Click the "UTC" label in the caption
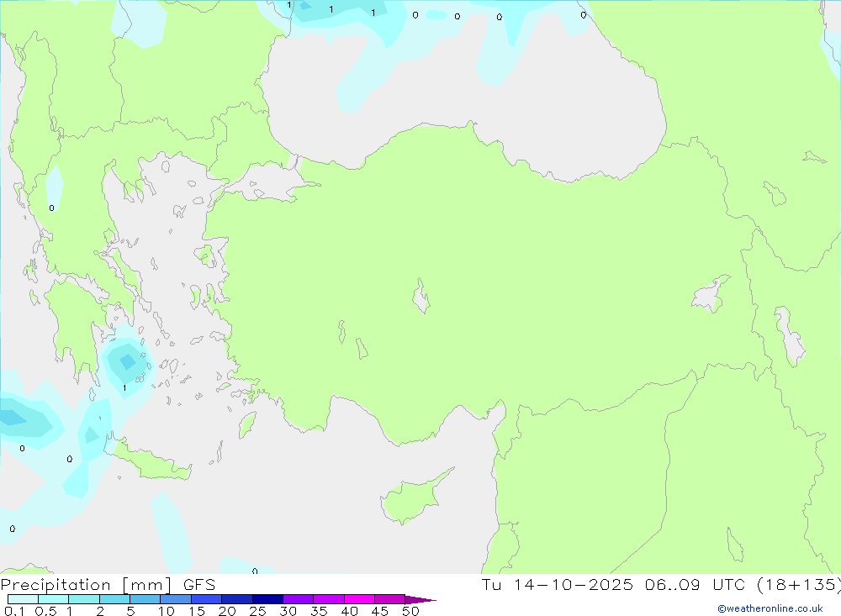Image resolution: width=841 pixels, height=616 pixels. [729, 584]
